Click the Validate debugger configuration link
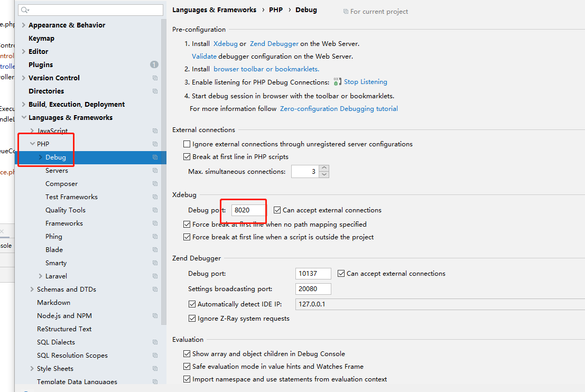 click(204, 57)
